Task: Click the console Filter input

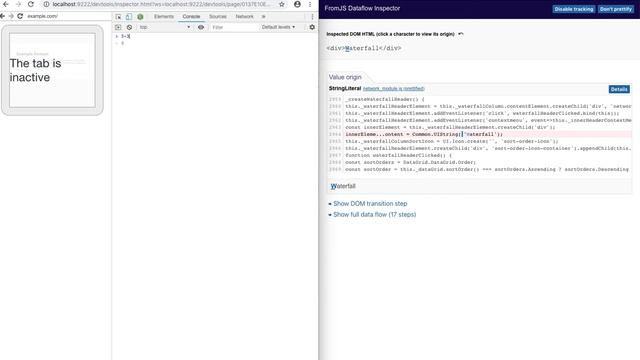Action: click(x=233, y=27)
